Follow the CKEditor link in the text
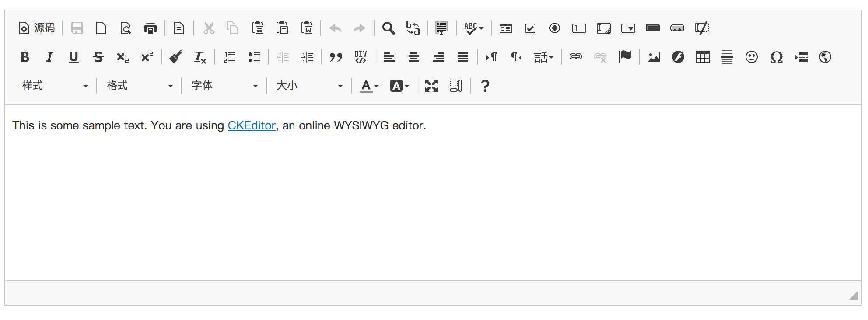This screenshot has height=320, width=868. [x=252, y=126]
